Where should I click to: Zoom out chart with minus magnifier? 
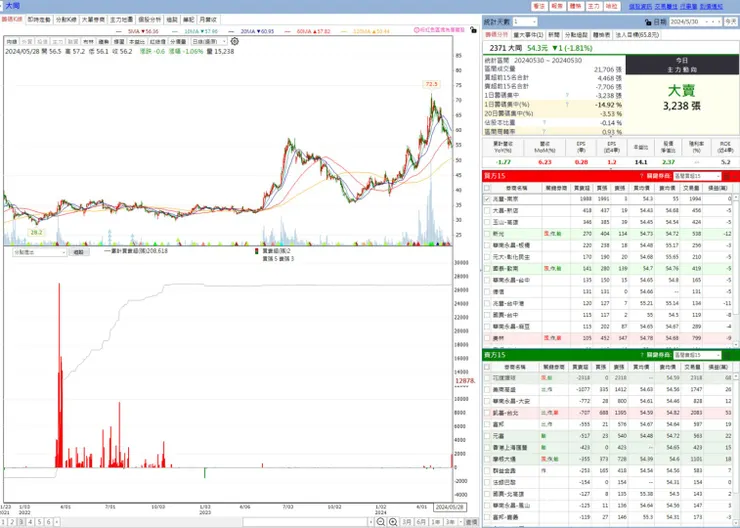(x=381, y=522)
